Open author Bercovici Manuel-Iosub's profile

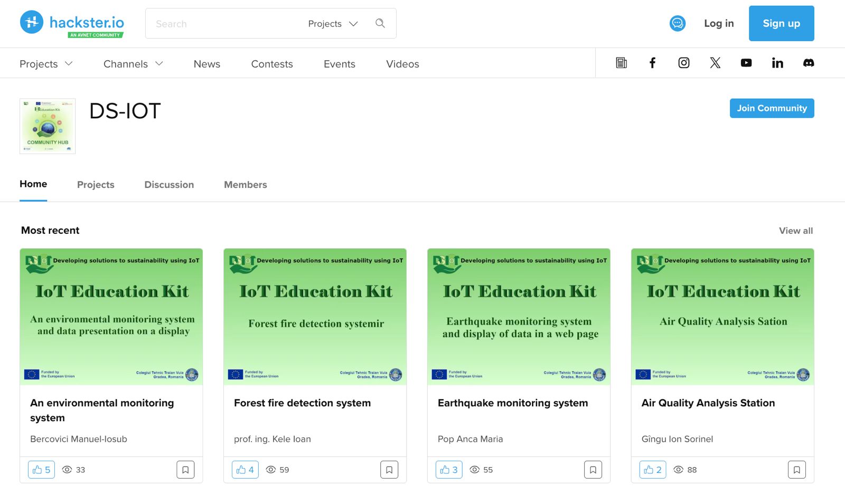point(79,439)
